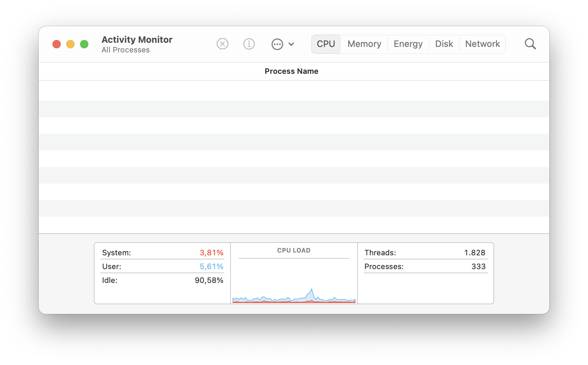This screenshot has height=365, width=588.
Task: Open the ellipsis more-actions menu icon
Action: (x=277, y=44)
